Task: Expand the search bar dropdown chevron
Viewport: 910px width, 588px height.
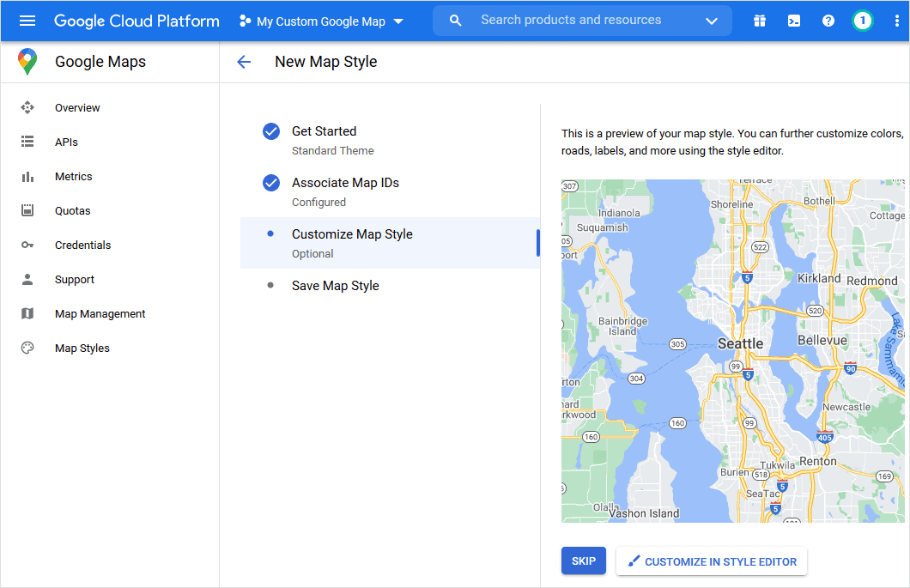Action: coord(712,21)
